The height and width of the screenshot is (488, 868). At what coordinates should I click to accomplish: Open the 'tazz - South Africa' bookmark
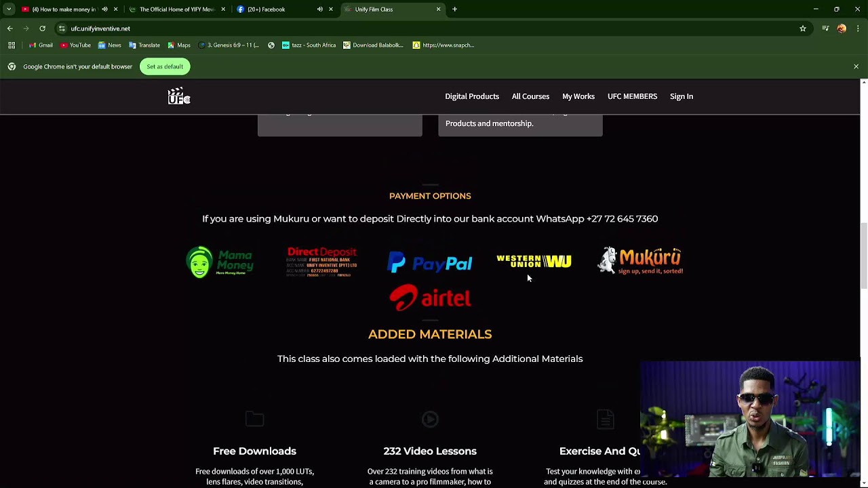pyautogui.click(x=309, y=45)
